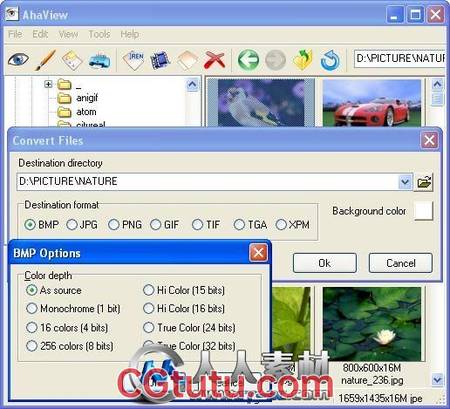Click Ok in Convert Files dialog
450x409 pixels.
pos(325,263)
